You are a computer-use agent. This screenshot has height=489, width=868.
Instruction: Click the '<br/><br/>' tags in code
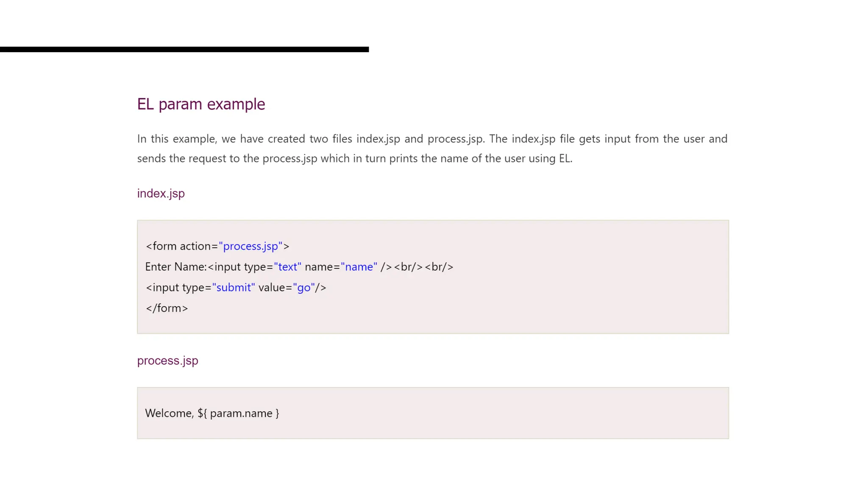[x=423, y=267]
